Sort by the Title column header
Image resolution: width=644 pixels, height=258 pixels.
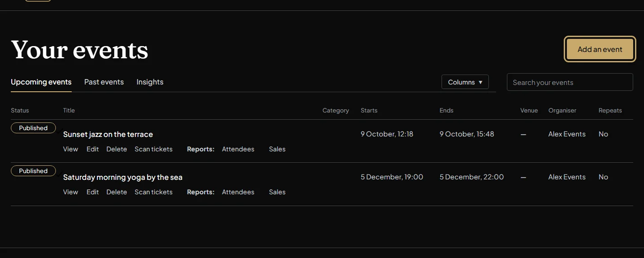tap(69, 110)
